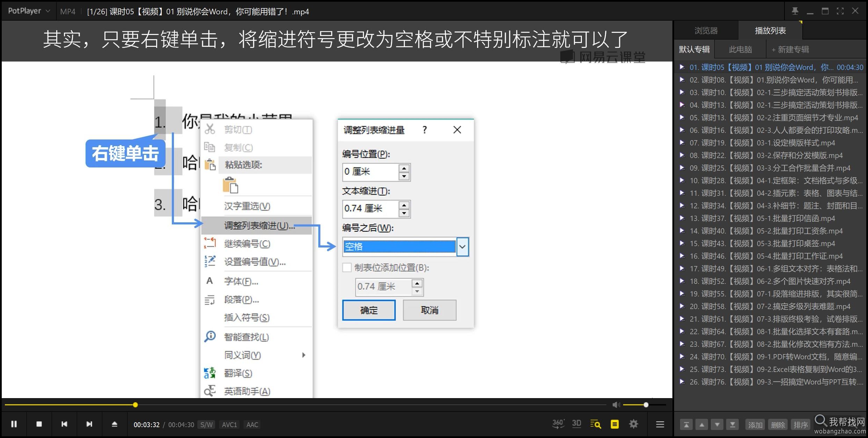
Task: Toggle 360° video mode
Action: (x=558, y=424)
